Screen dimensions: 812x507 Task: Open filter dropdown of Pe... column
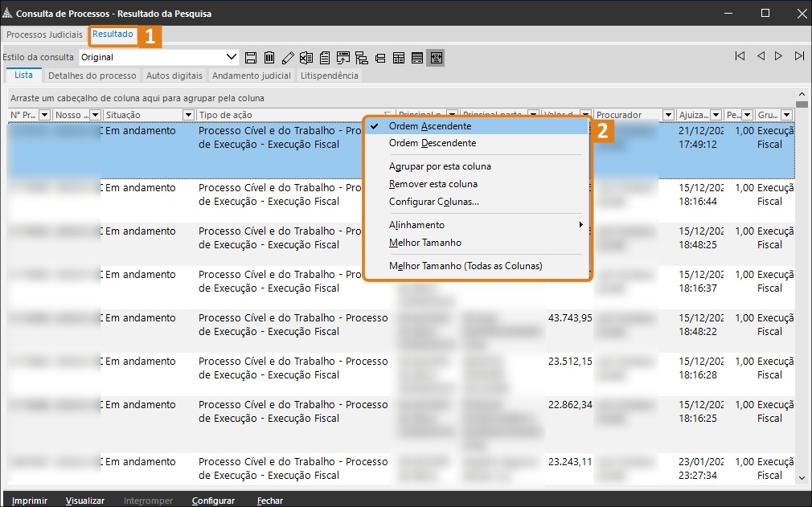click(747, 115)
